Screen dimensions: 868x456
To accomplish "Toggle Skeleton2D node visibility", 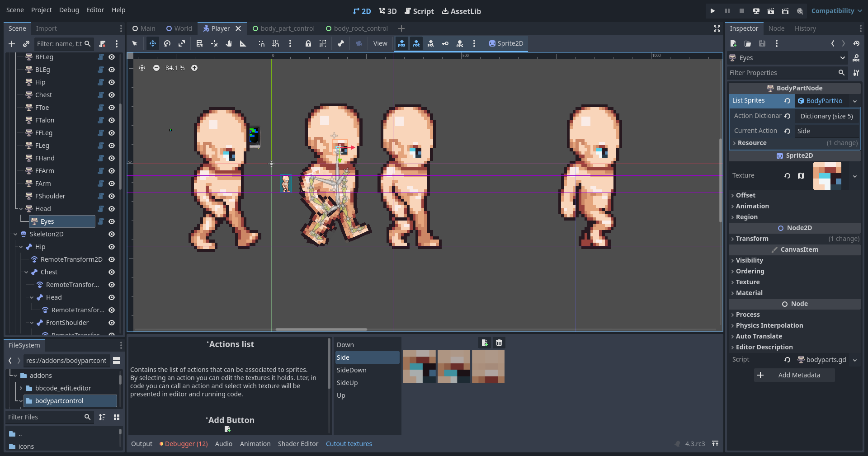I will click(112, 234).
